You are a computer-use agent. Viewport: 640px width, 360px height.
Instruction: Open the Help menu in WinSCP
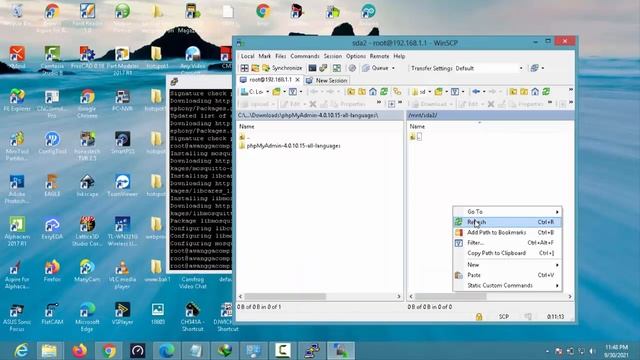pyautogui.click(x=399, y=56)
